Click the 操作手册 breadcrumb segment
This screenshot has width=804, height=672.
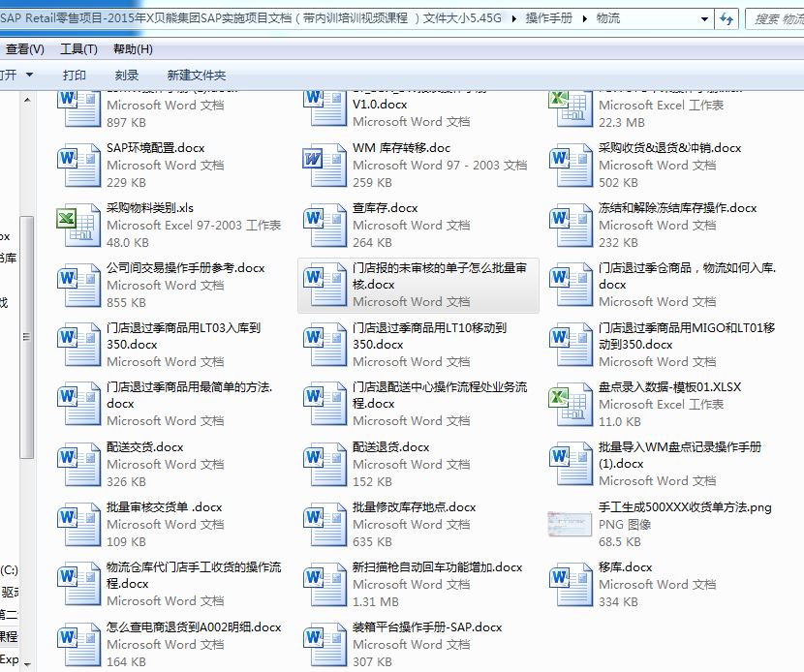pyautogui.click(x=548, y=18)
